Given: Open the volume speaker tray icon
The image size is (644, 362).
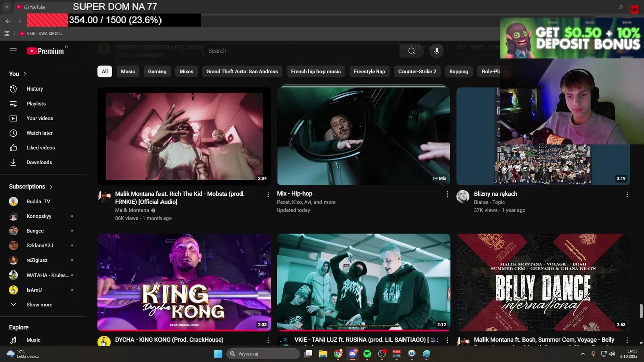Looking at the screenshot, I should pos(612,354).
